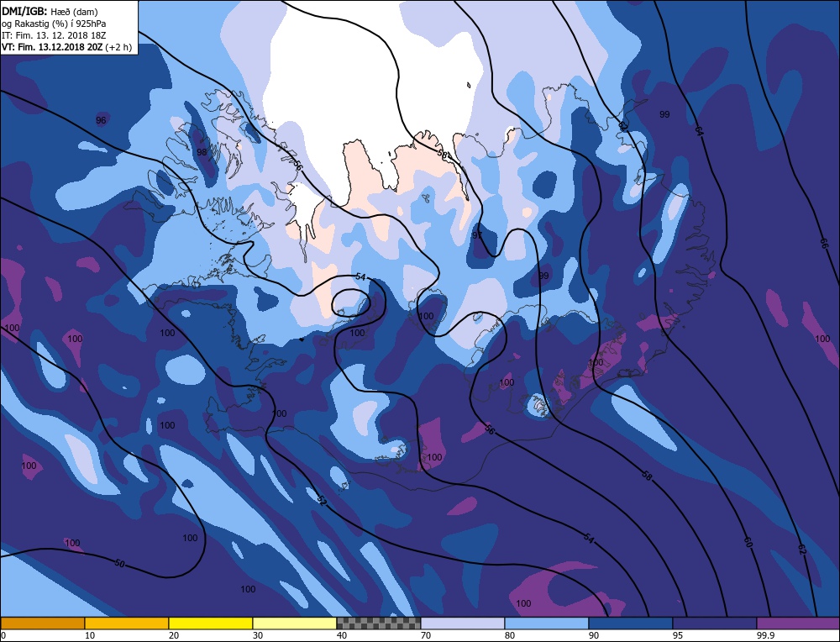Click the "99.9" legend scale value
This screenshot has height=642, width=840.
click(x=764, y=635)
